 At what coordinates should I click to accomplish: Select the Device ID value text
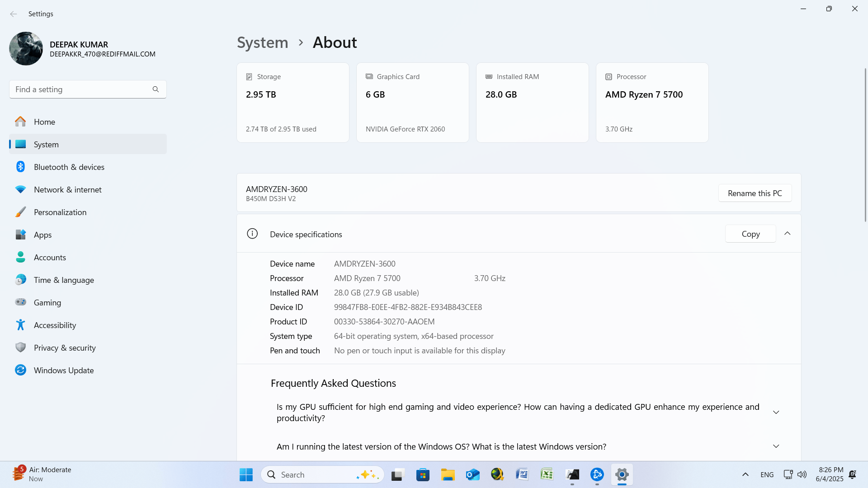pos(408,307)
